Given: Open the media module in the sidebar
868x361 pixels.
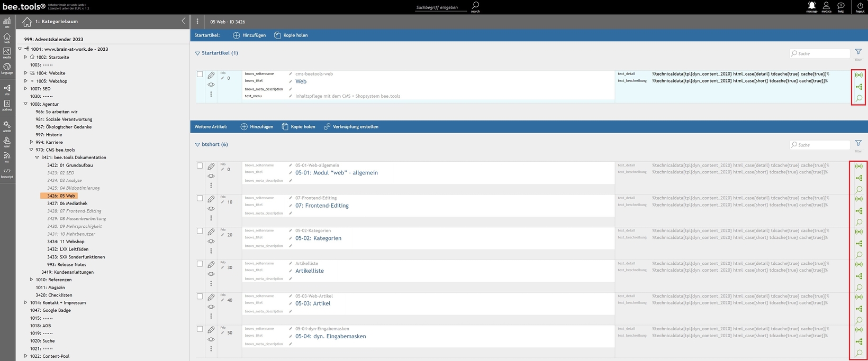Looking at the screenshot, I should click(7, 53).
